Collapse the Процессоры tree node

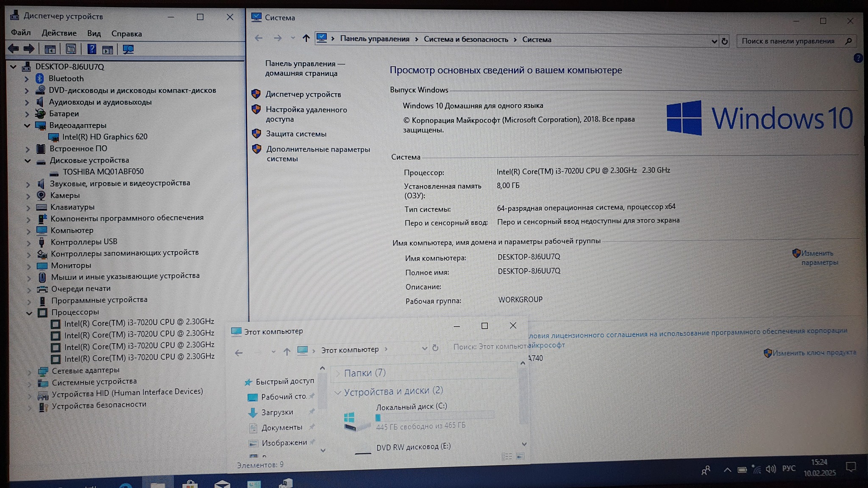pos(29,313)
